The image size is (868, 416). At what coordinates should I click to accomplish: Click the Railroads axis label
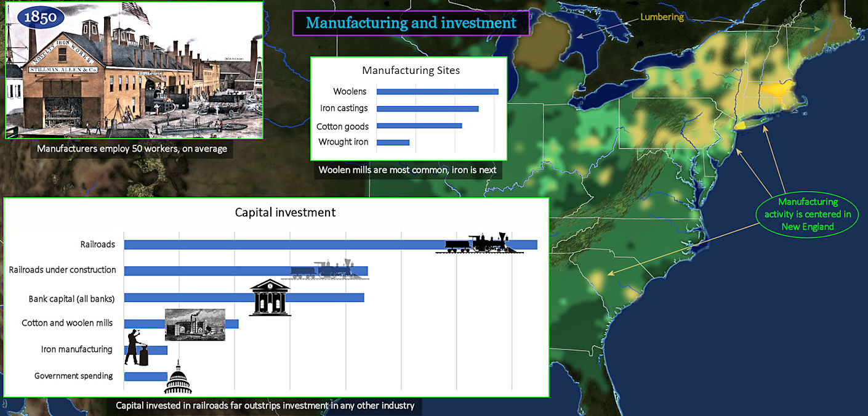pyautogui.click(x=98, y=244)
